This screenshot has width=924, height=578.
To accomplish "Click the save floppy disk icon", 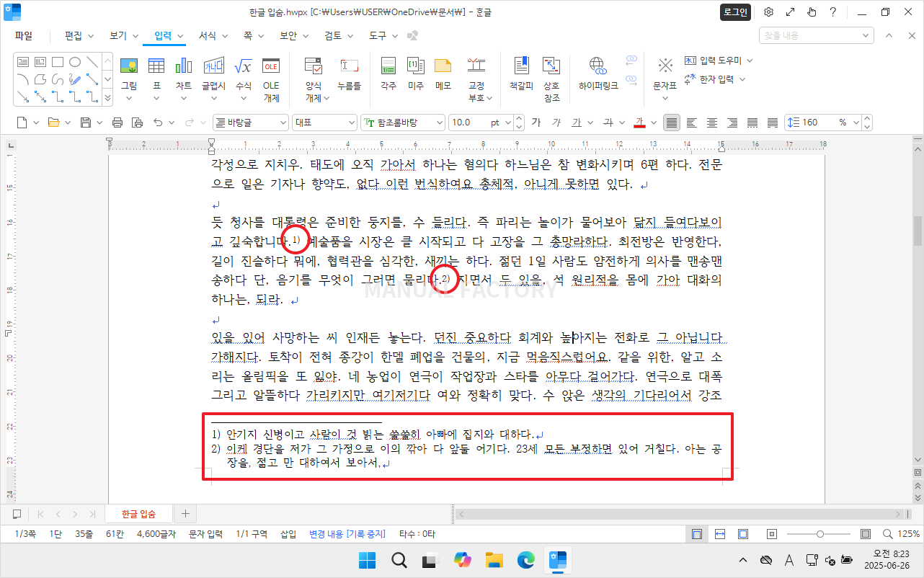I will pyautogui.click(x=86, y=123).
